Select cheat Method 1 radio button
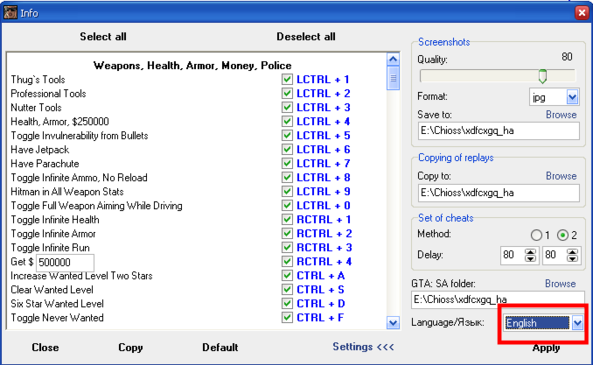This screenshot has height=365, width=593. [536, 235]
